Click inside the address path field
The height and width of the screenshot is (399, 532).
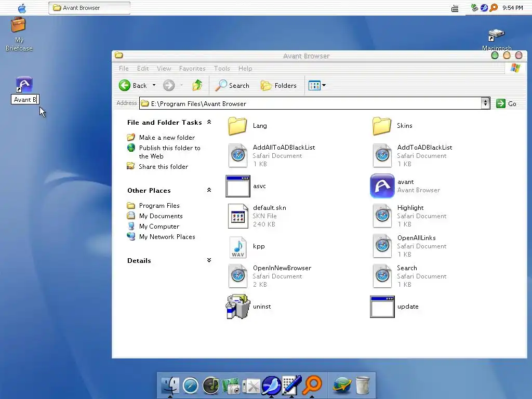click(x=310, y=103)
